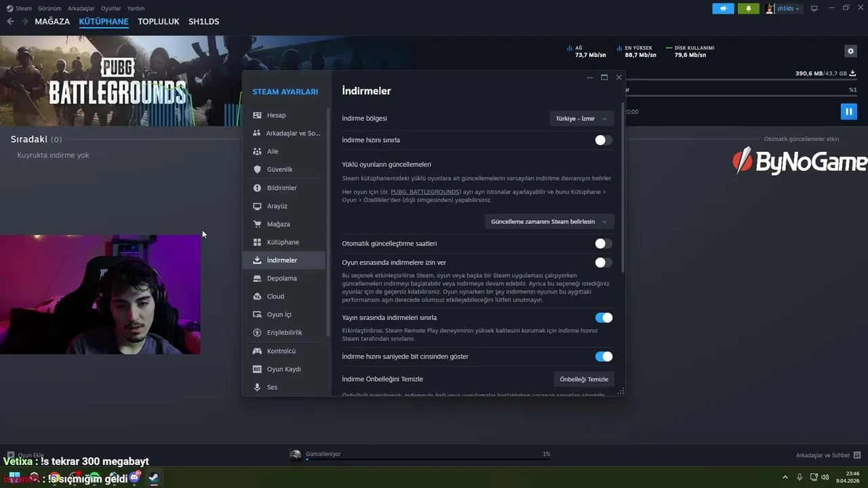Click the PUBG Battlegrounds banner image
Image resolution: width=868 pixels, height=488 pixels.
pos(121,81)
